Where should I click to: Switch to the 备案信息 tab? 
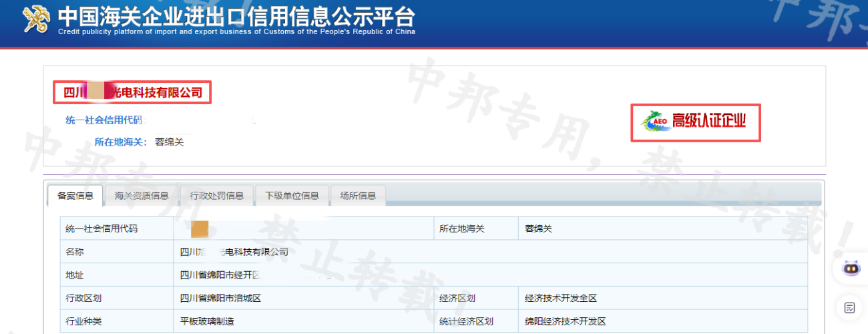tap(75, 196)
